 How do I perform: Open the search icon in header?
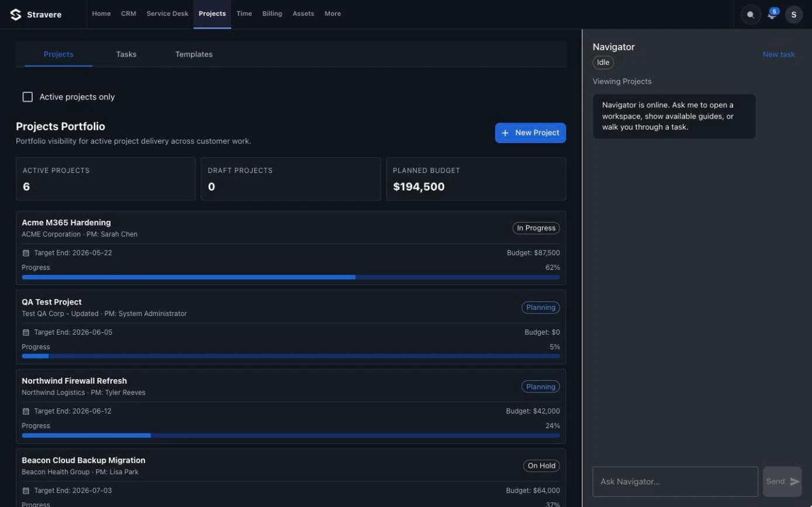coord(751,15)
